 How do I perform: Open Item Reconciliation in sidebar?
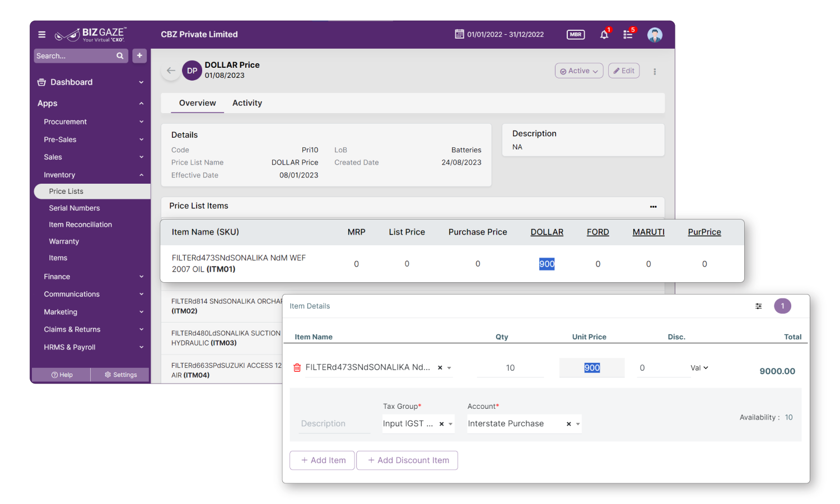(81, 225)
